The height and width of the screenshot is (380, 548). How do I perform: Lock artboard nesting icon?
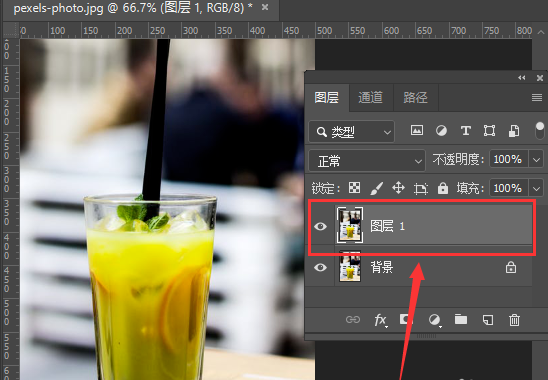(x=421, y=189)
